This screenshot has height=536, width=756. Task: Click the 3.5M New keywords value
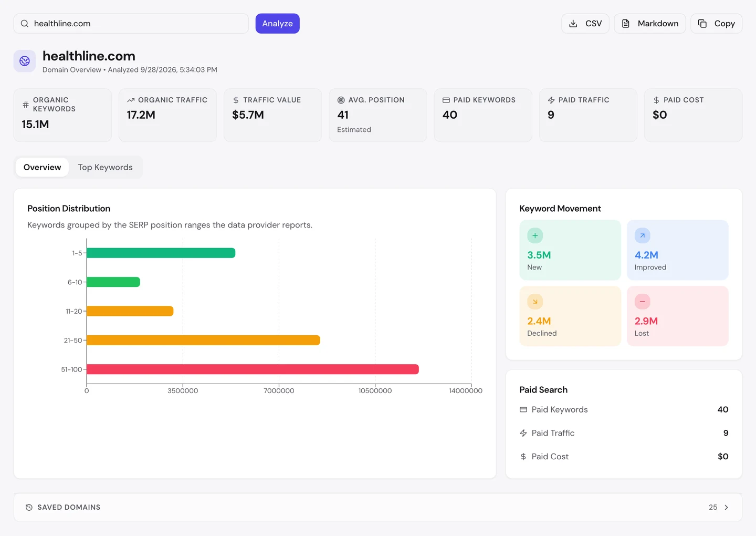[x=539, y=255]
